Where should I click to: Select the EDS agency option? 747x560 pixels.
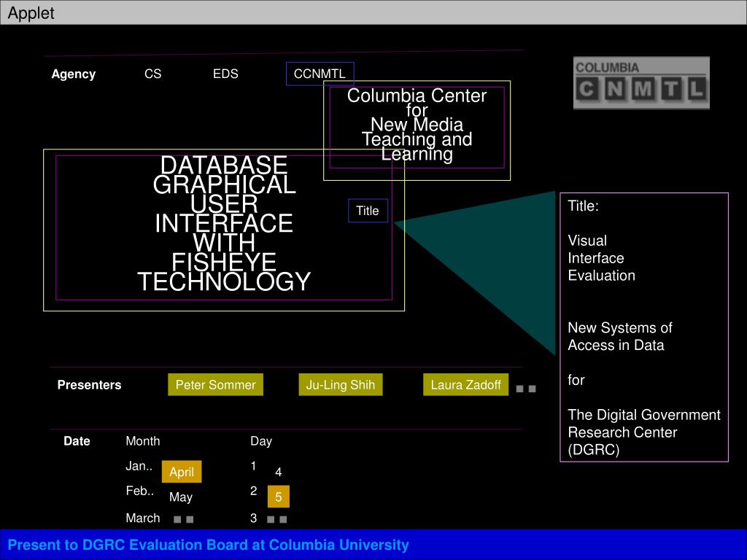pos(225,74)
